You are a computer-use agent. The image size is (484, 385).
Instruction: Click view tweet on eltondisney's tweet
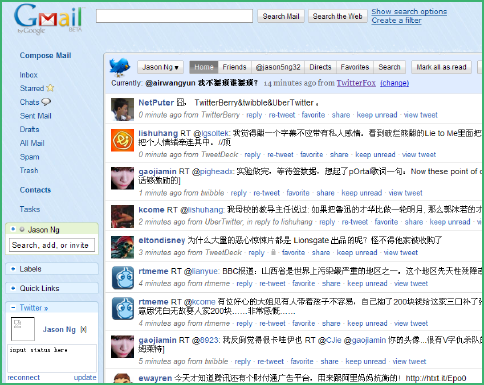(401, 253)
